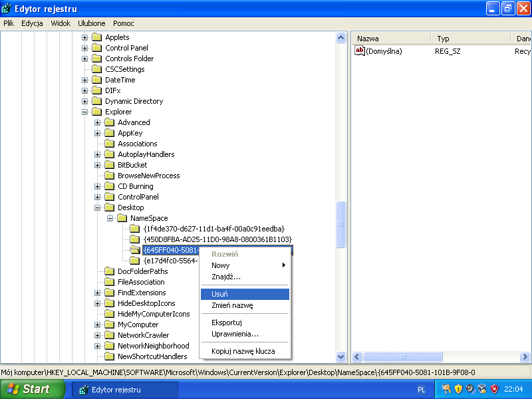Select Znajdź... in the context menu

click(245, 277)
